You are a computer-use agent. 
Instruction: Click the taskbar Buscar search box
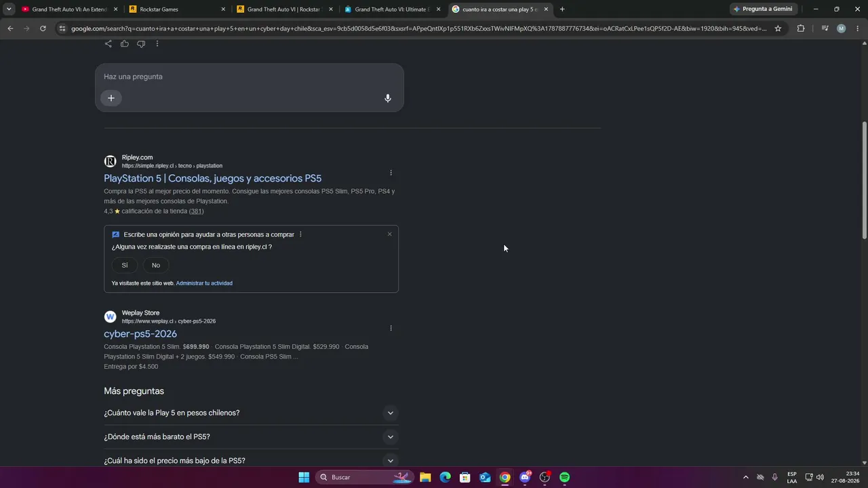pos(364,477)
